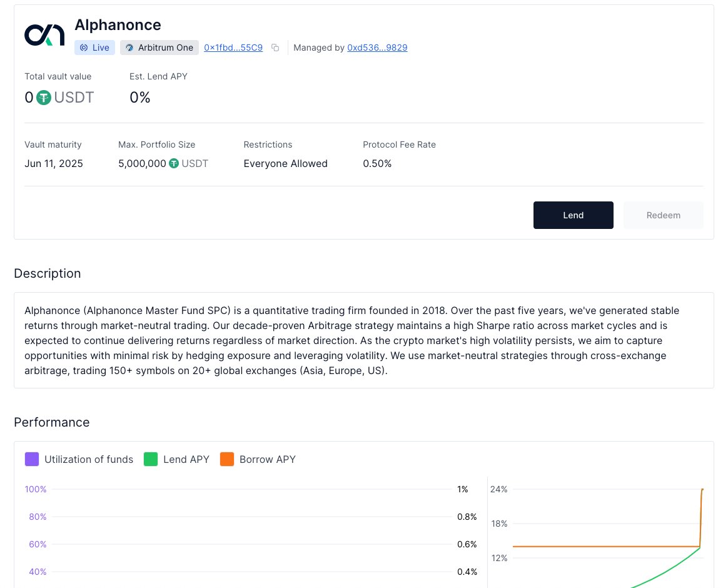Click the Everyone Allowed restriction value

[285, 164]
